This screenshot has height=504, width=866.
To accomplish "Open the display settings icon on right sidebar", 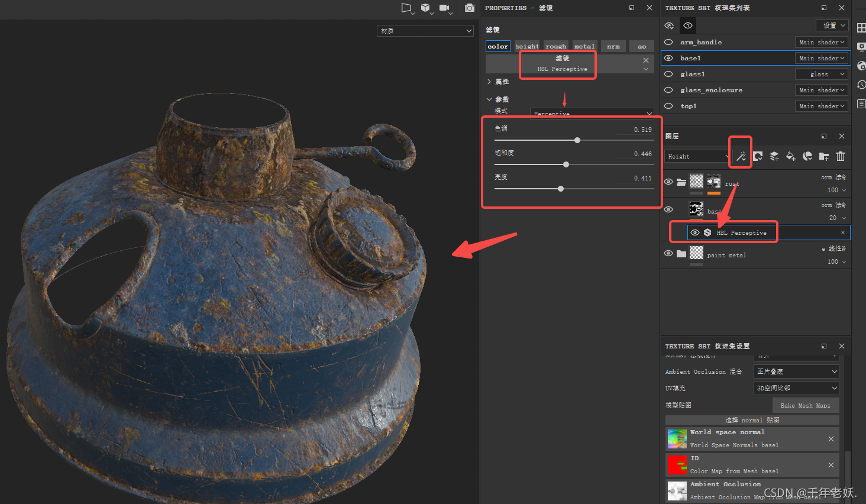I will [x=861, y=47].
